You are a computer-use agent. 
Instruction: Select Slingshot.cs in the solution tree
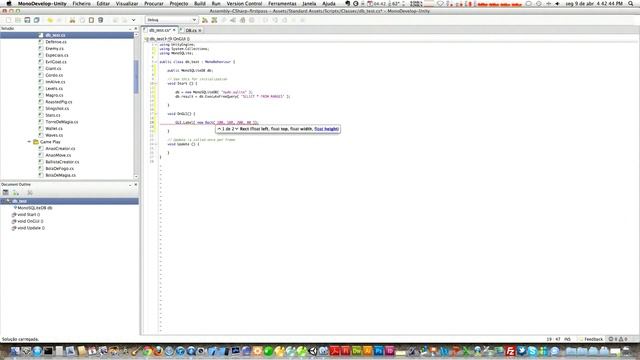[x=57, y=109]
